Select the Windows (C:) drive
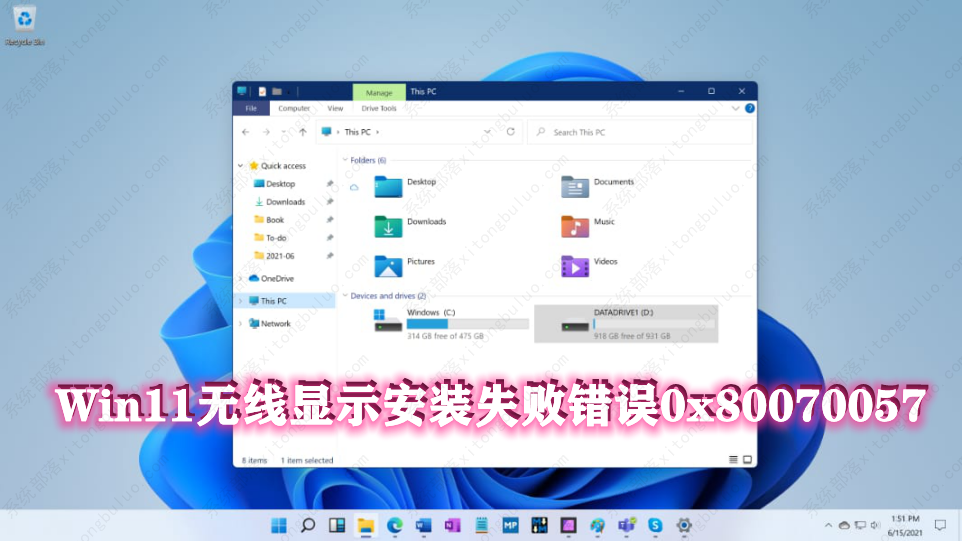 click(x=450, y=324)
